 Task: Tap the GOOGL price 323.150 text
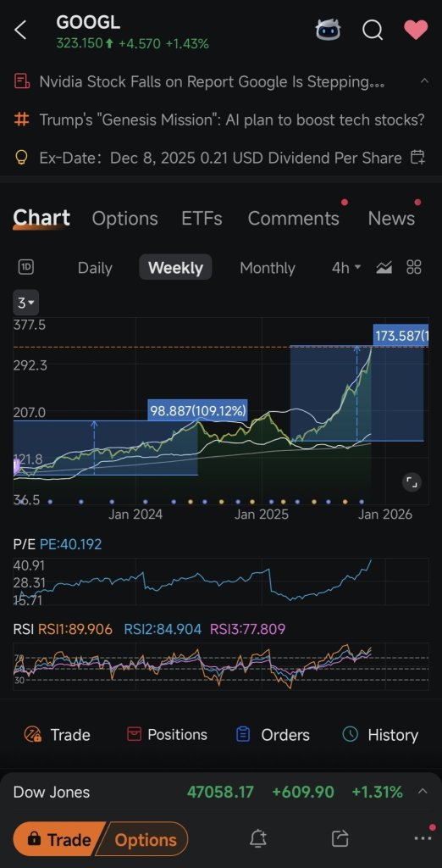click(x=79, y=44)
